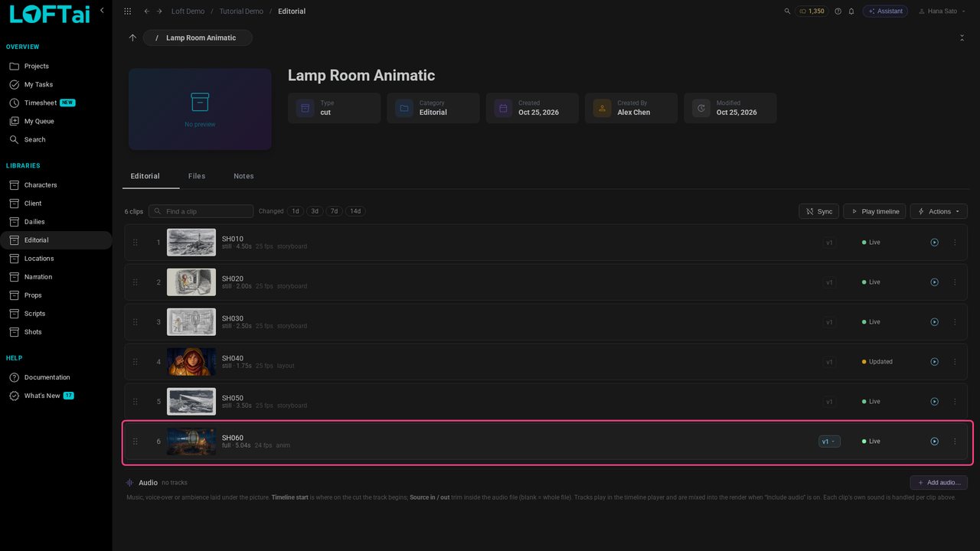The height and width of the screenshot is (551, 980).
Task: Open the apps grid menu
Action: pos(127,11)
